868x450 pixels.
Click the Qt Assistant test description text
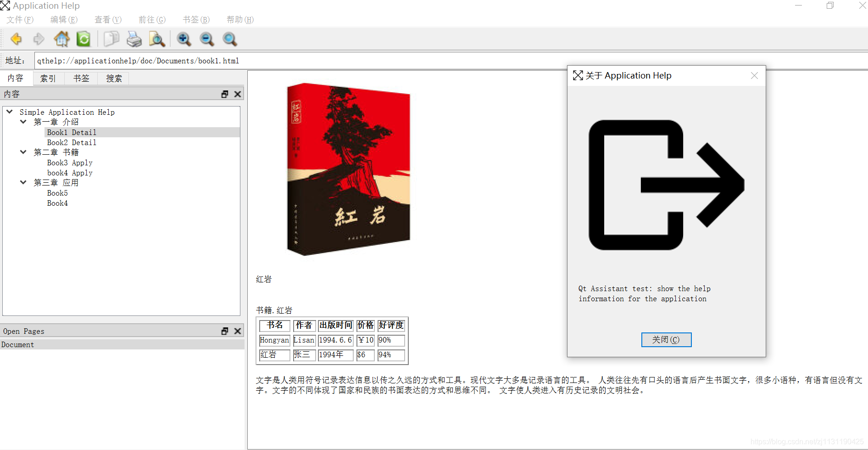coord(645,293)
